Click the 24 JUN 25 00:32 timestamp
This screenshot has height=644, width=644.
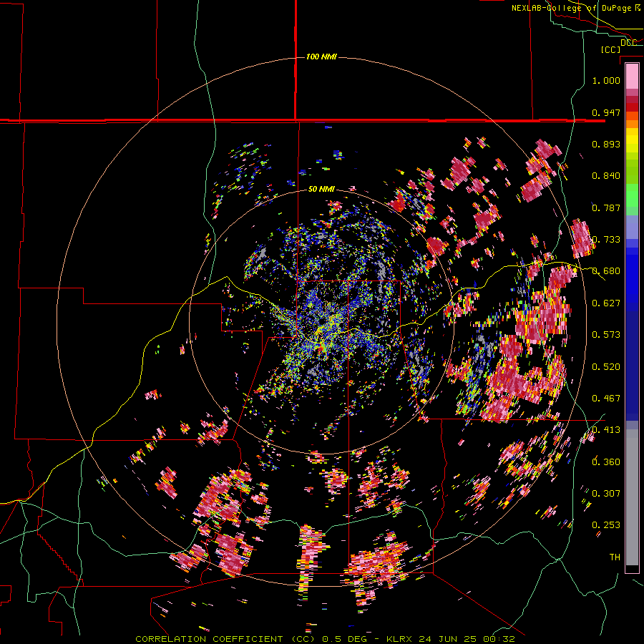click(x=467, y=639)
